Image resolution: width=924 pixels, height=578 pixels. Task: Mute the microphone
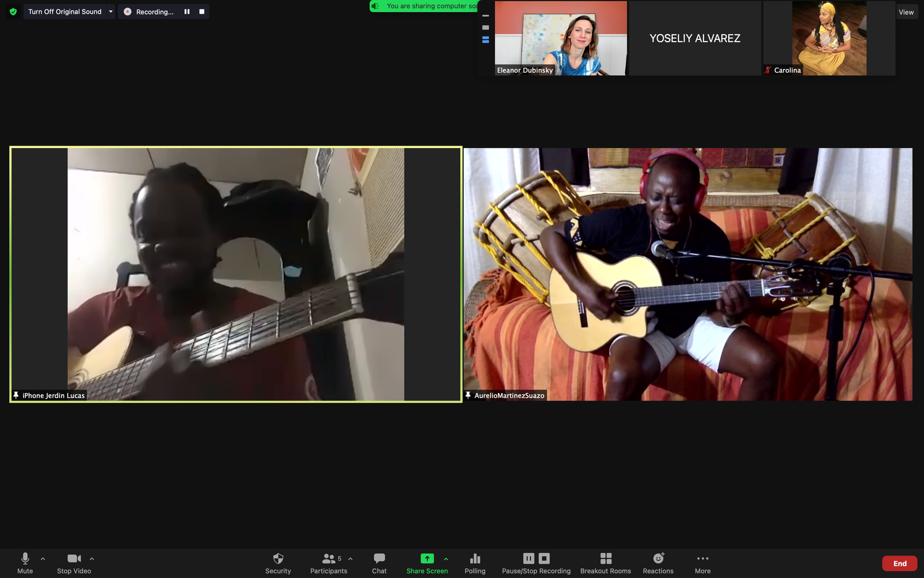pos(25,563)
